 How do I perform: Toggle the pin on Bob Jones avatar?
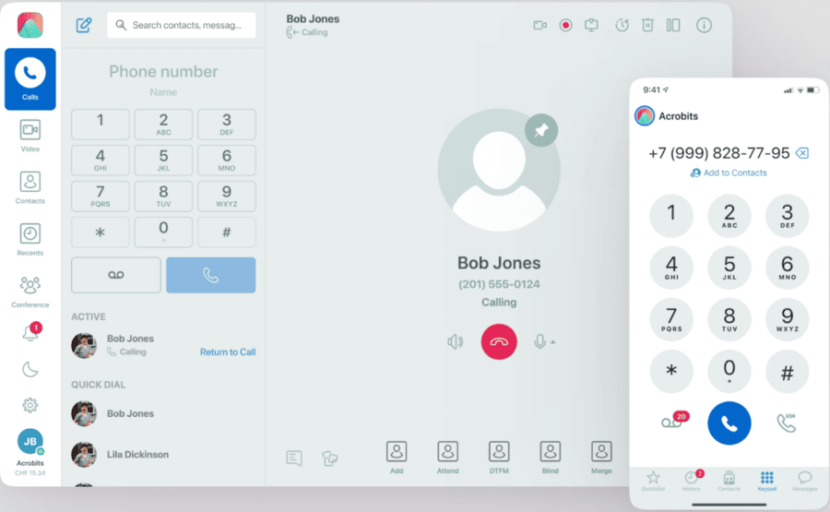(541, 130)
